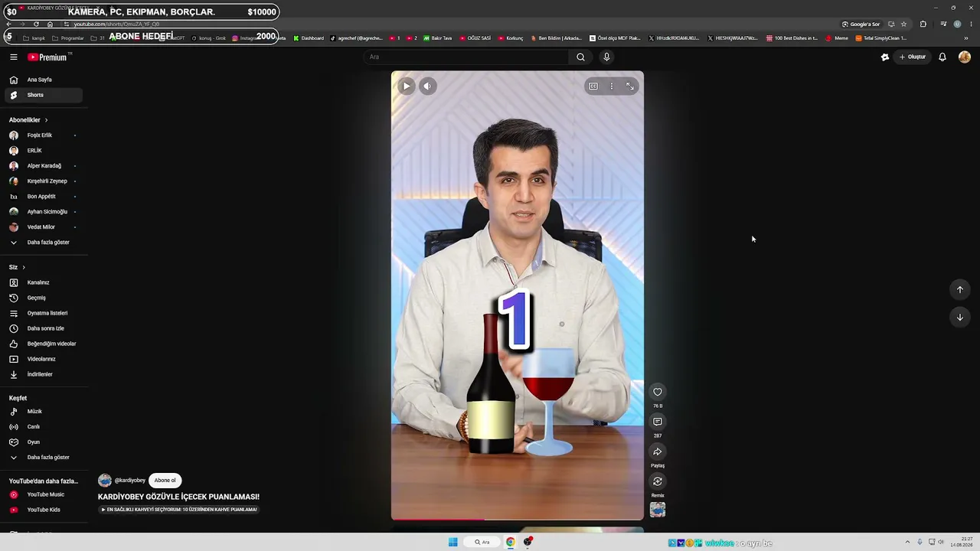This screenshot has height=551, width=980.
Task: Open Vedat Milor subscription channel
Action: [x=43, y=227]
